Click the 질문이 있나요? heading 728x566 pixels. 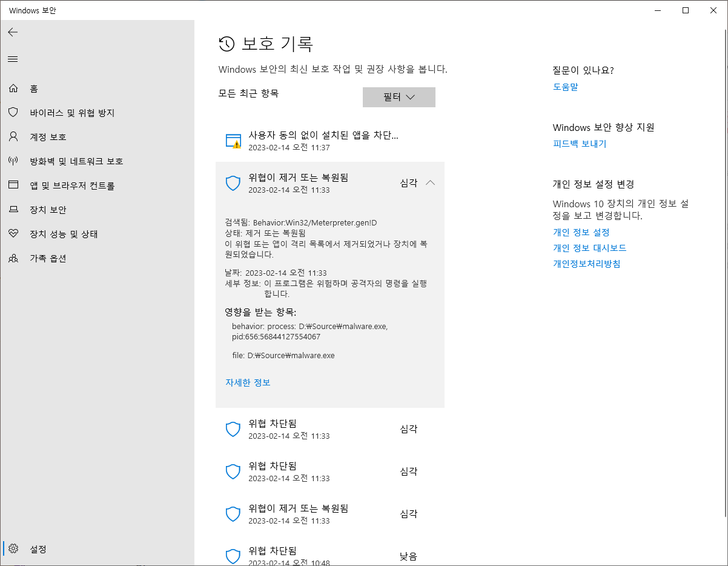pos(583,70)
